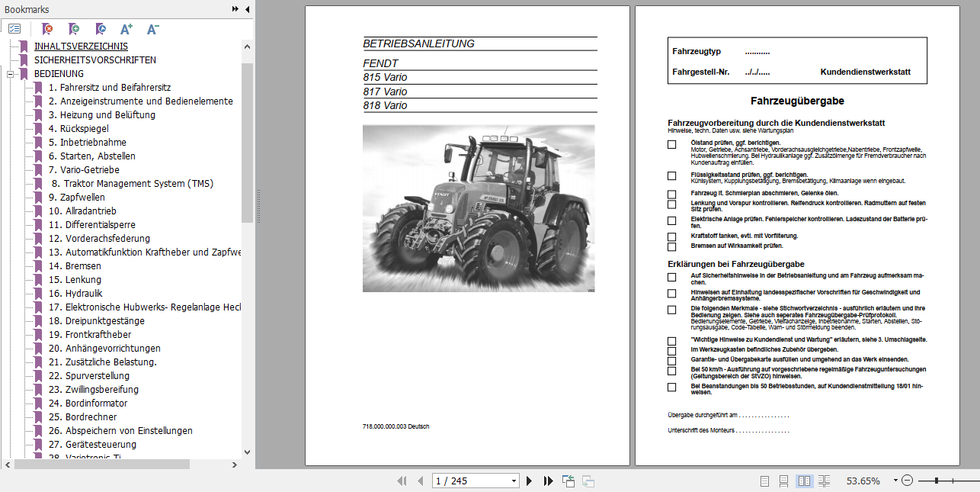Click the previous view icon beside last-page arrow

pyautogui.click(x=568, y=481)
